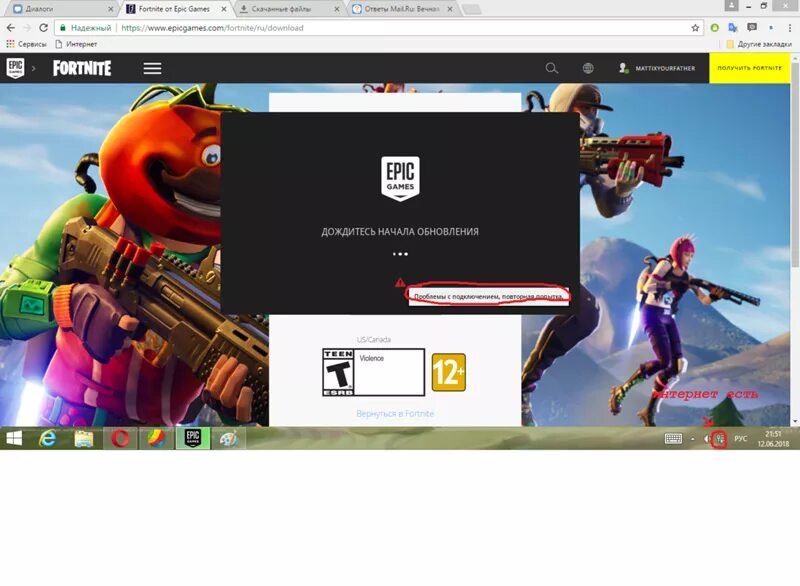Click the Epic Games Launcher taskbar icon
Viewport: 800px width, 586px height.
coord(192,438)
